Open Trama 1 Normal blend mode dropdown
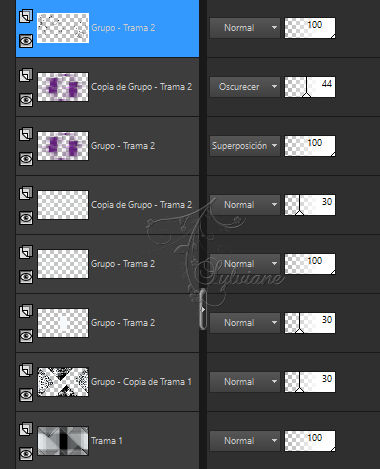 [x=245, y=441]
